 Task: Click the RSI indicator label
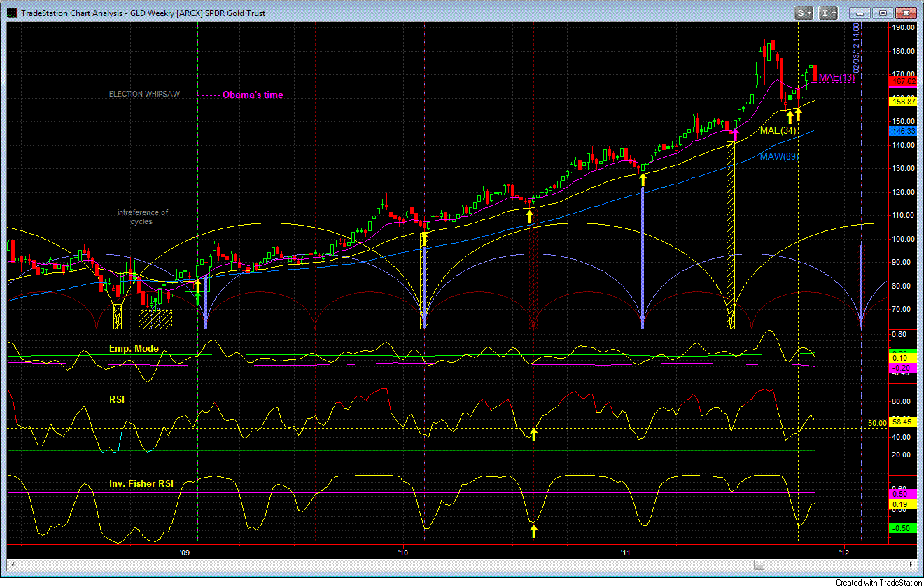(116, 399)
